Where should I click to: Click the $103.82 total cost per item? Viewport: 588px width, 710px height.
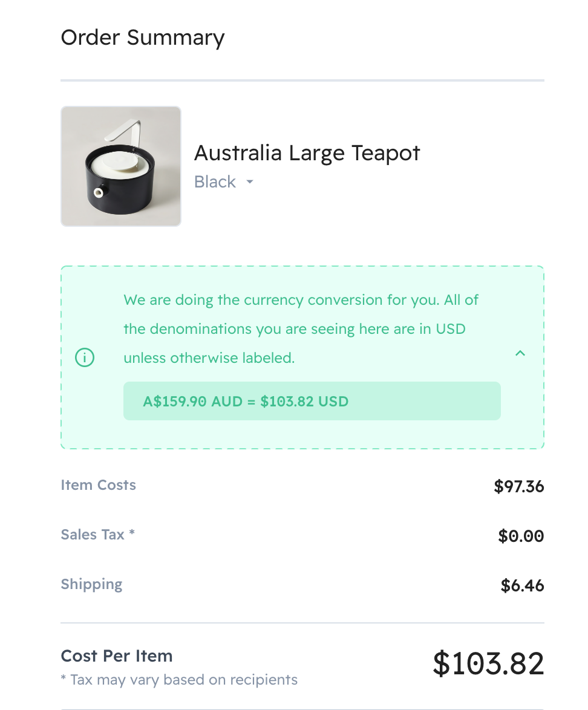[488, 663]
